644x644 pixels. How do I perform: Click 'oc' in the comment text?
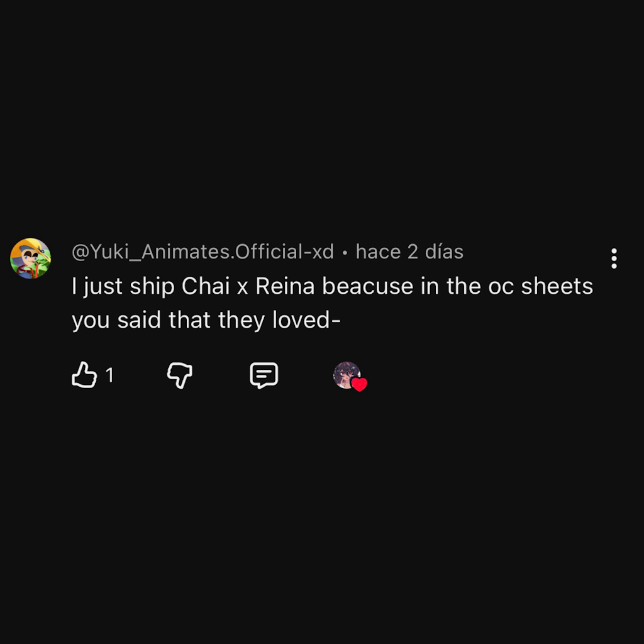pos(501,287)
